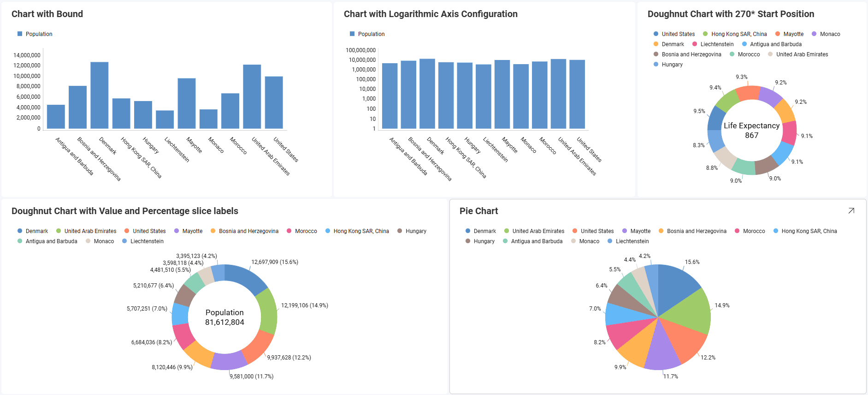
Task: Click the 8.3% label in 270° Doughnut
Action: [698, 145]
